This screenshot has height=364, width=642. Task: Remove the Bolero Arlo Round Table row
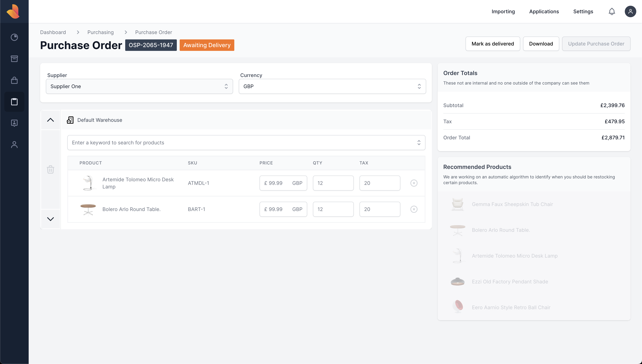pyautogui.click(x=414, y=209)
